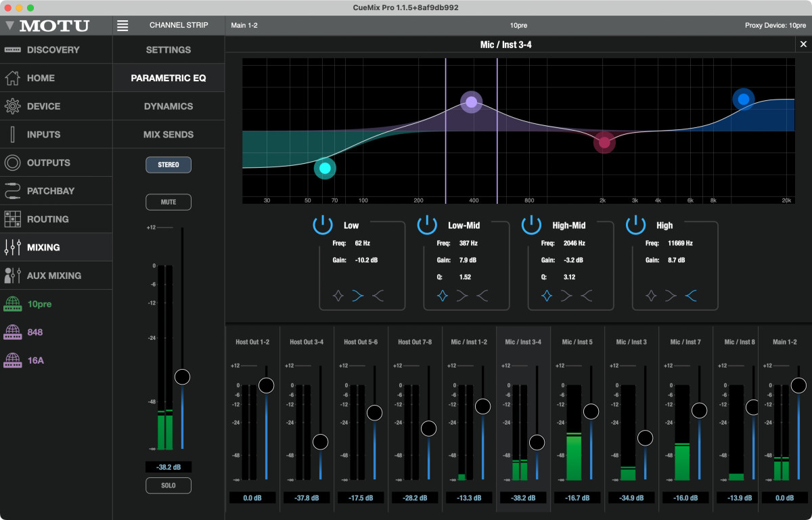Click the Host Out 3-4 fader knob
This screenshot has height=520, width=812.
320,442
